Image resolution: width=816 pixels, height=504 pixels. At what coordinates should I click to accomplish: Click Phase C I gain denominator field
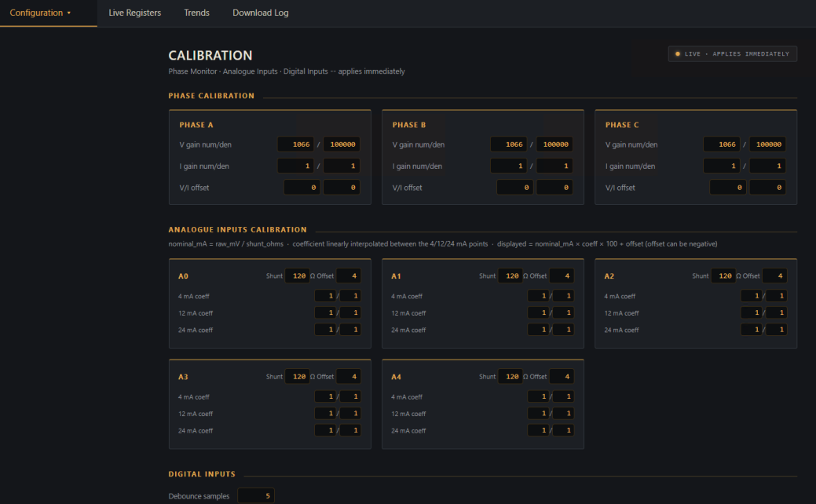point(767,166)
